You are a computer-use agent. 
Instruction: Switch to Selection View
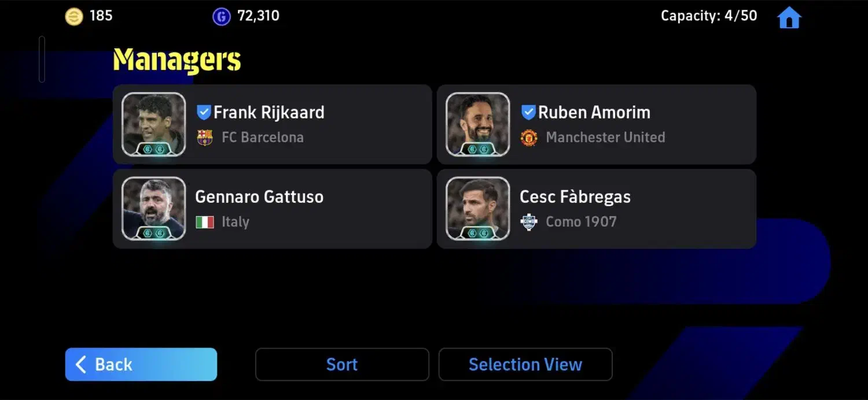point(525,365)
